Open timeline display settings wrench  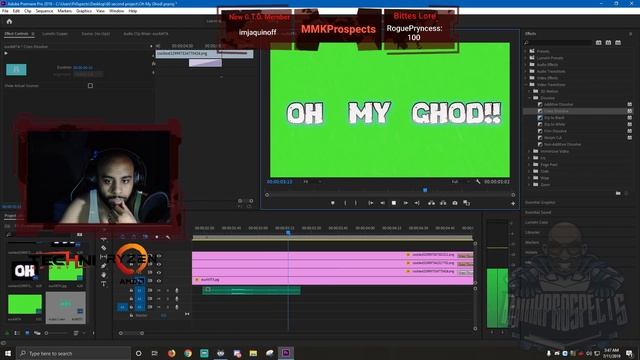pyautogui.click(x=168, y=237)
